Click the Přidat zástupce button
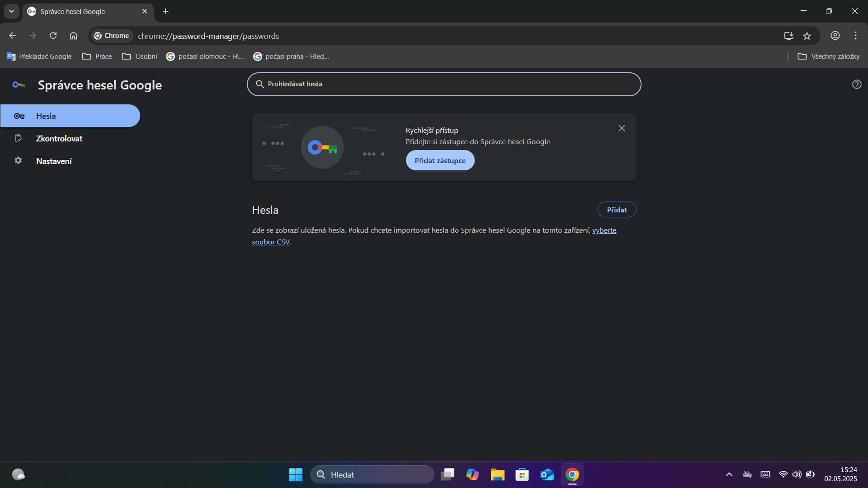Viewport: 868px width, 488px height. pos(439,160)
